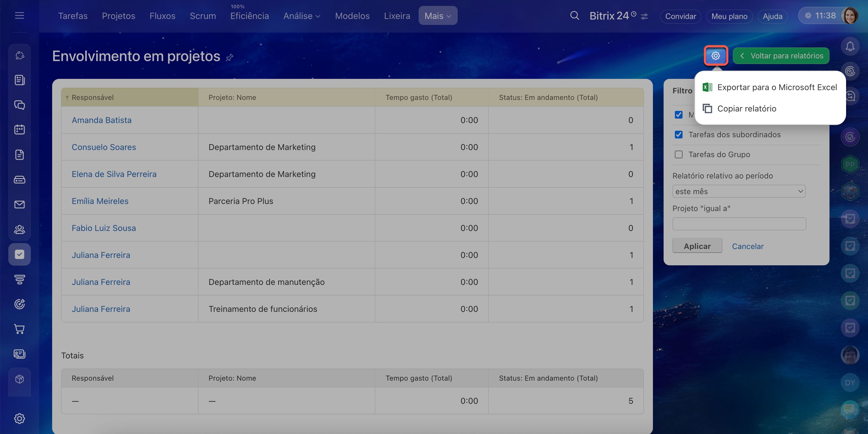868x434 pixels.
Task: Open the hamburger menu icon
Action: coord(20,15)
